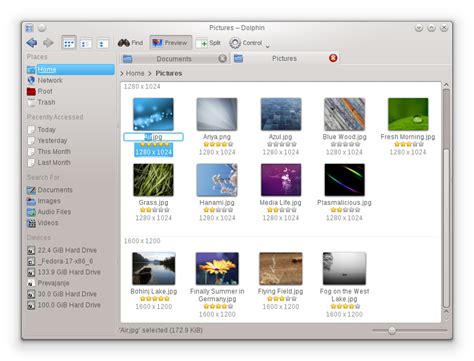Viewport: 474px width, 361px height.
Task: Select the Bohinj Lake.jpg thumbnail
Action: point(154,269)
